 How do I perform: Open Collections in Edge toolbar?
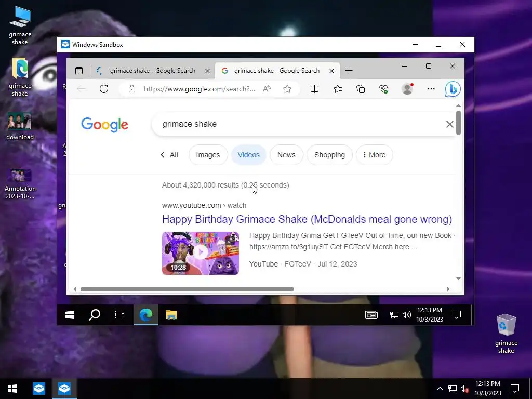(x=361, y=89)
